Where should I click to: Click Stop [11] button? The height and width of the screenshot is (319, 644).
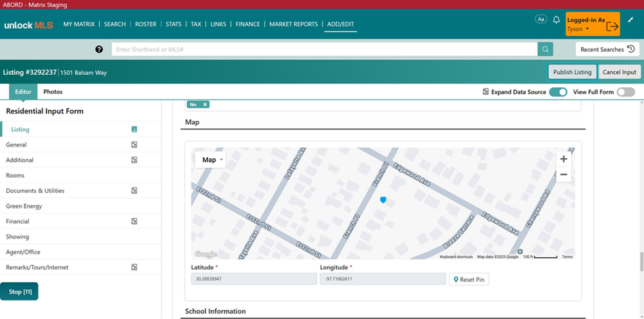[19, 291]
